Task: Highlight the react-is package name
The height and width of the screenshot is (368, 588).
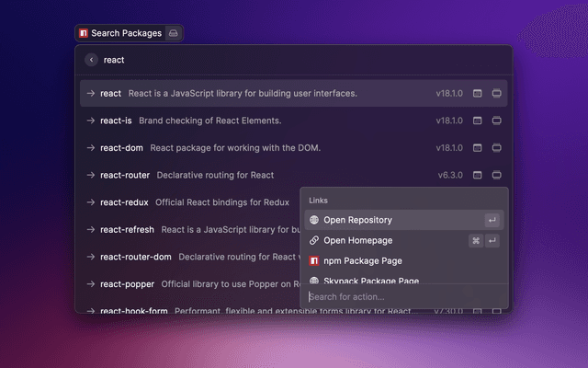Action: (116, 121)
